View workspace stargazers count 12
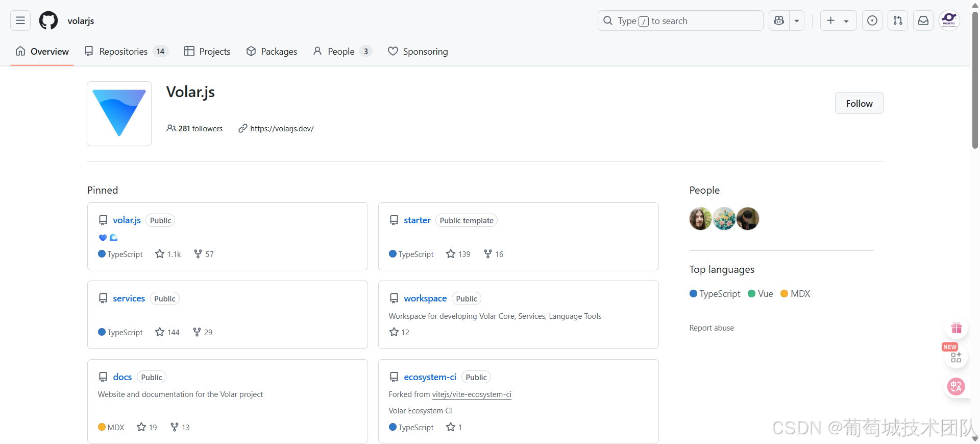The image size is (980, 444). coord(399,332)
